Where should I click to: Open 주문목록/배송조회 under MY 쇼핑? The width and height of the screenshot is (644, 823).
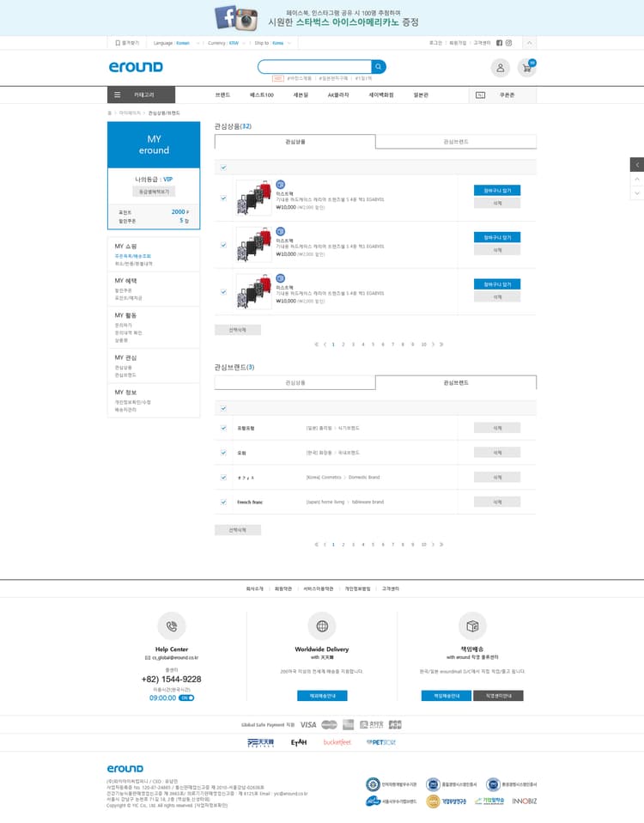pyautogui.click(x=133, y=256)
